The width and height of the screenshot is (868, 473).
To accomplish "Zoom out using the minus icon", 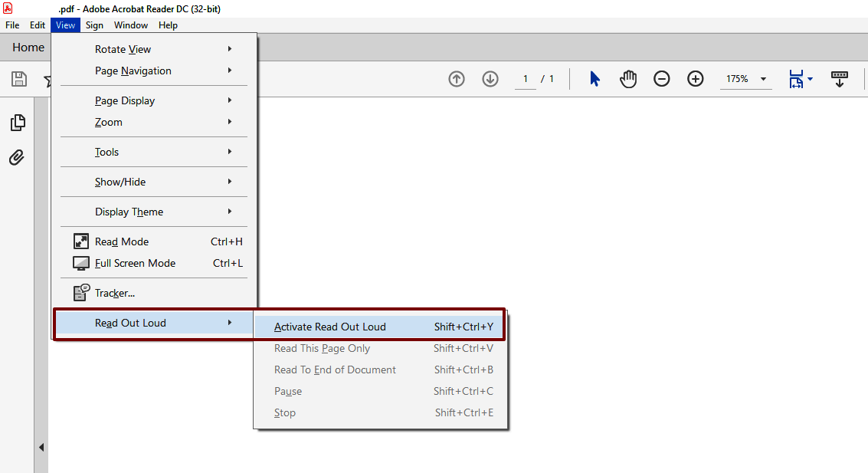I will [x=662, y=78].
